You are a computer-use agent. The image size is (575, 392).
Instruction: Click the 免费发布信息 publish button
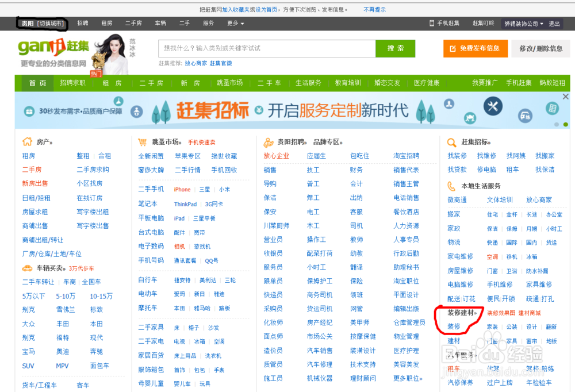pos(475,48)
